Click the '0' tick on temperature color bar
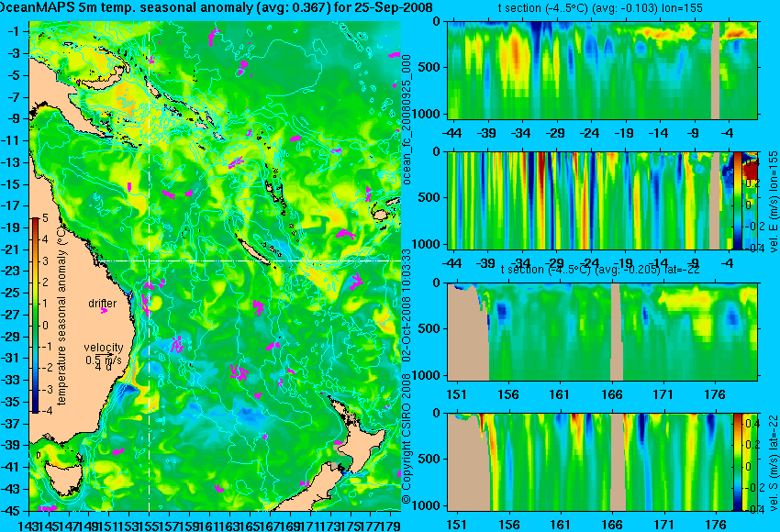This screenshot has width=780, height=532. [x=45, y=326]
